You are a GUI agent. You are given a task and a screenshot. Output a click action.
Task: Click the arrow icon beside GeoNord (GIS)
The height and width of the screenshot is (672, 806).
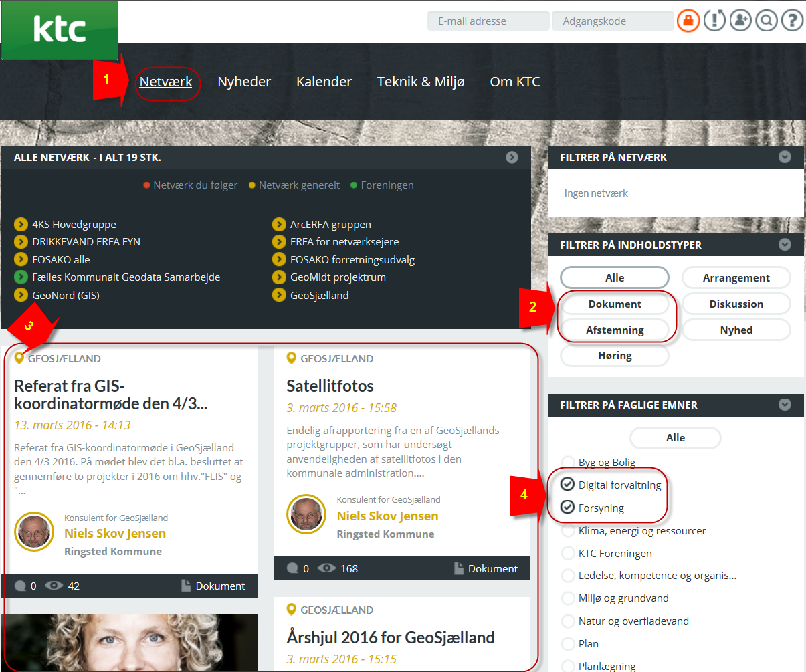[x=21, y=295]
